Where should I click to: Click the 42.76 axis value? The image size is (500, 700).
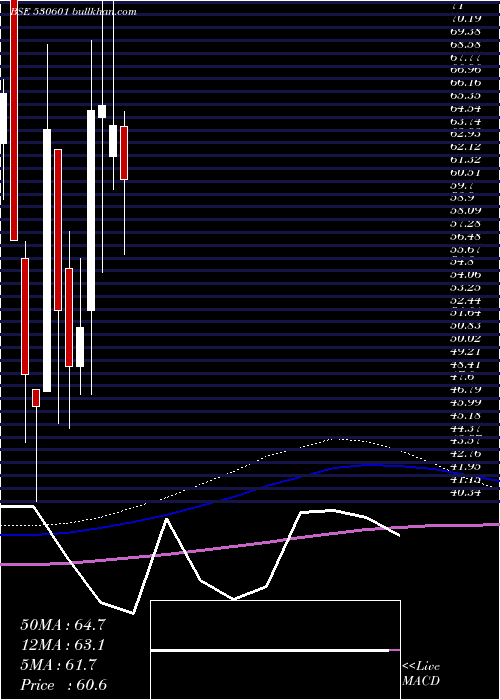pos(465,455)
